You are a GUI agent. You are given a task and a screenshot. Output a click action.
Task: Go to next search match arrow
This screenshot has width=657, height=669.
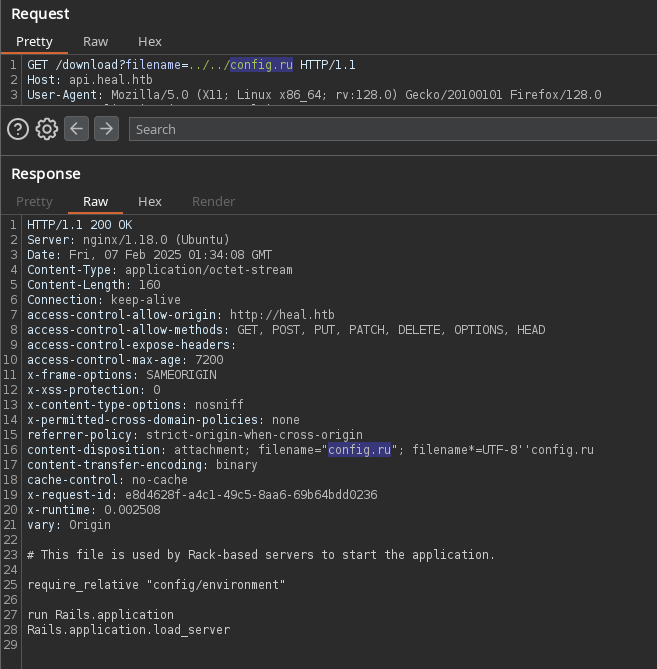click(x=106, y=128)
